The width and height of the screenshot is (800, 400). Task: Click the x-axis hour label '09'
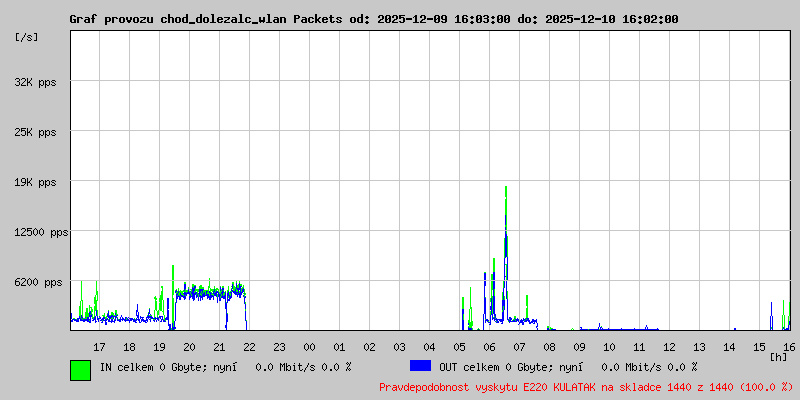[579, 347]
